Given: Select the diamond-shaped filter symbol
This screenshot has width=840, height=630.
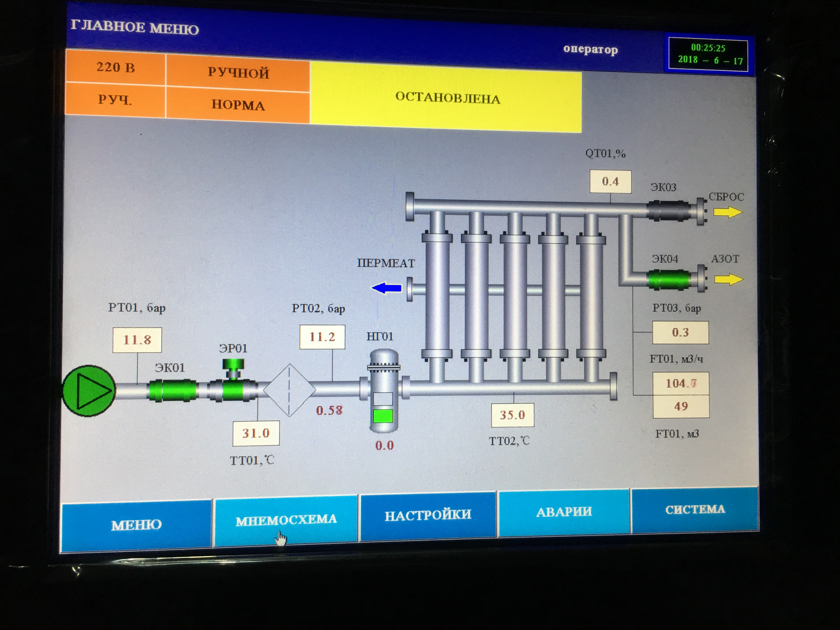Looking at the screenshot, I should pos(289,390).
